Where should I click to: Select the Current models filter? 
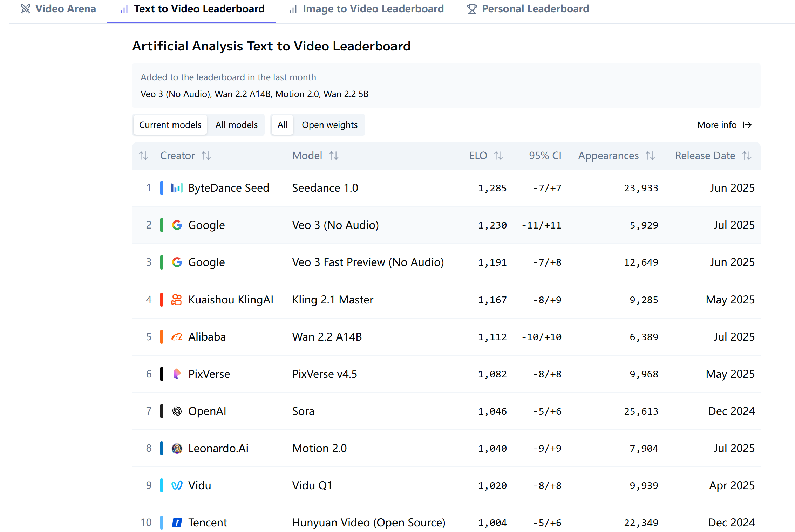click(x=170, y=125)
